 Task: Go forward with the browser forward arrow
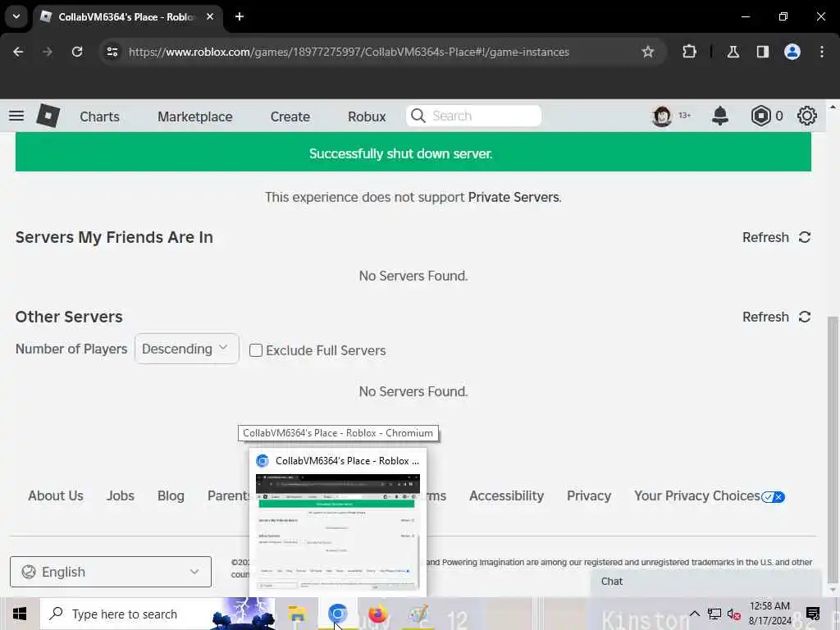tap(48, 52)
